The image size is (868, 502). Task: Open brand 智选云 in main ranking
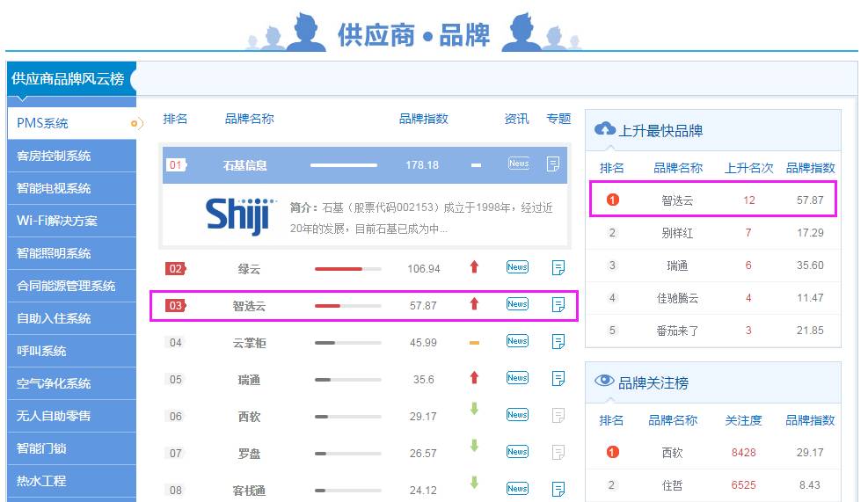click(x=249, y=306)
